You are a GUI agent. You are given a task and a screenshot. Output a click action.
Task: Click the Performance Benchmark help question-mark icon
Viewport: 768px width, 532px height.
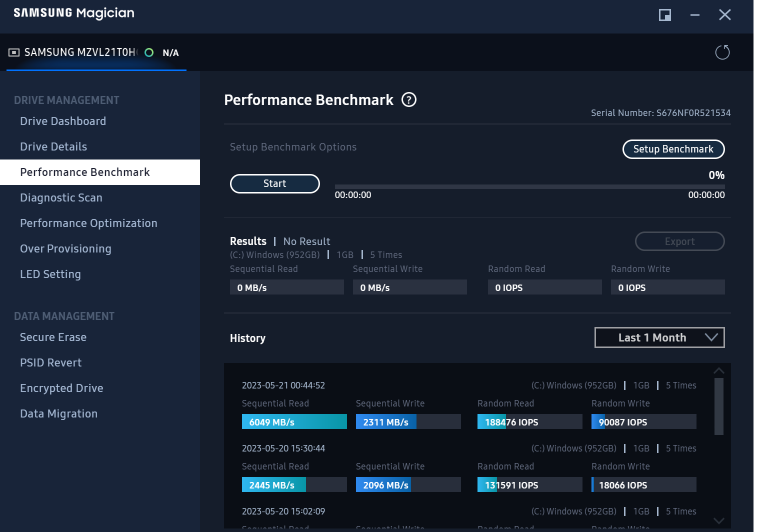(409, 100)
